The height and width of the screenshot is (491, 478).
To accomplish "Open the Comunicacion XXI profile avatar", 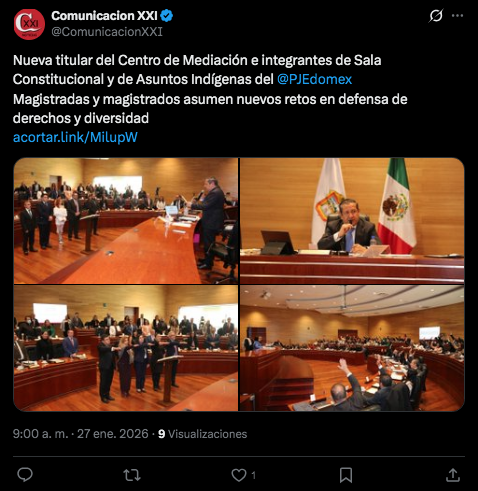I will [29, 24].
